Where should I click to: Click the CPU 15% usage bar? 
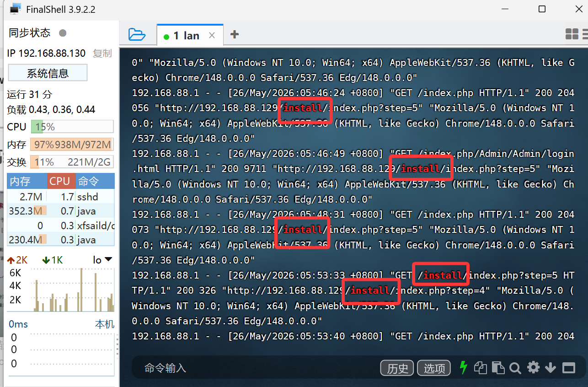coord(72,127)
